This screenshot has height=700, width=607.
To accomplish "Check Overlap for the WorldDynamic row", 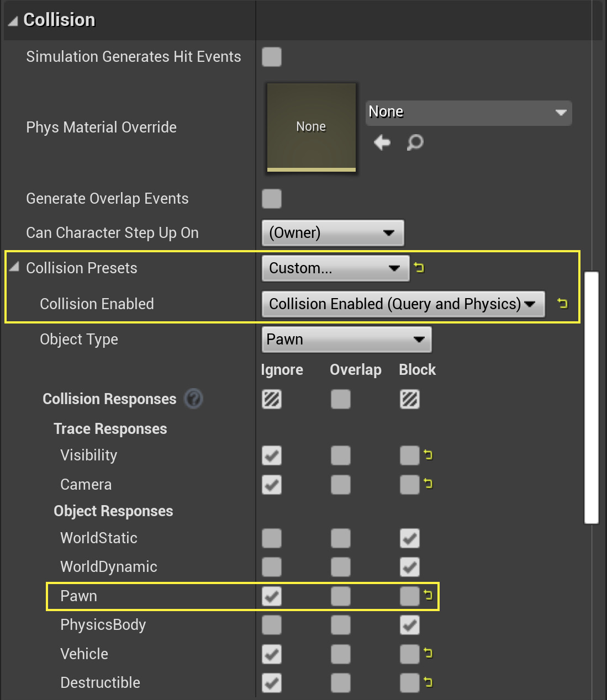I will click(340, 567).
